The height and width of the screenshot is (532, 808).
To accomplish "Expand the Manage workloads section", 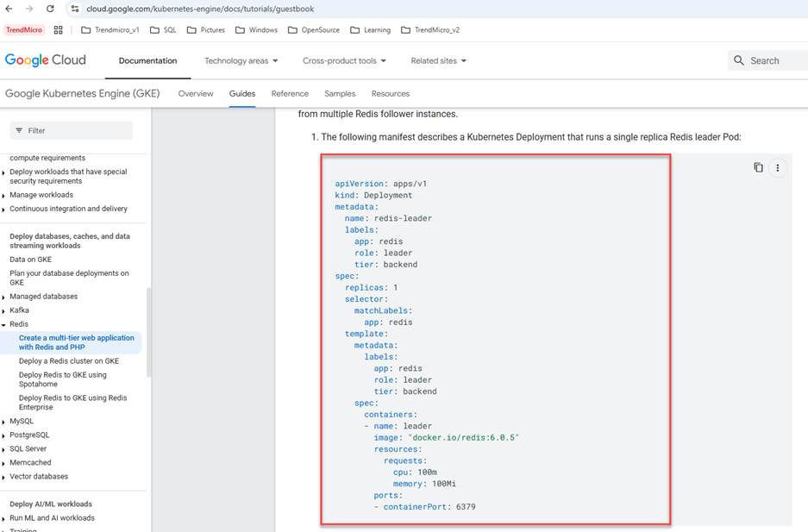I will coord(41,195).
